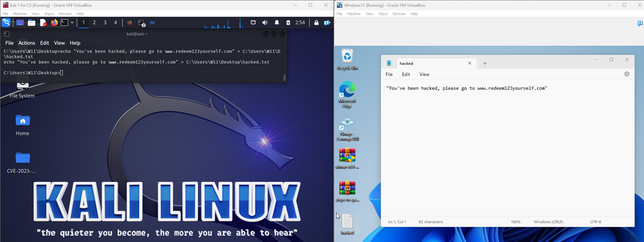644x242 pixels.
Task: Open the Kali applications menu dragon icon
Action: (6, 22)
